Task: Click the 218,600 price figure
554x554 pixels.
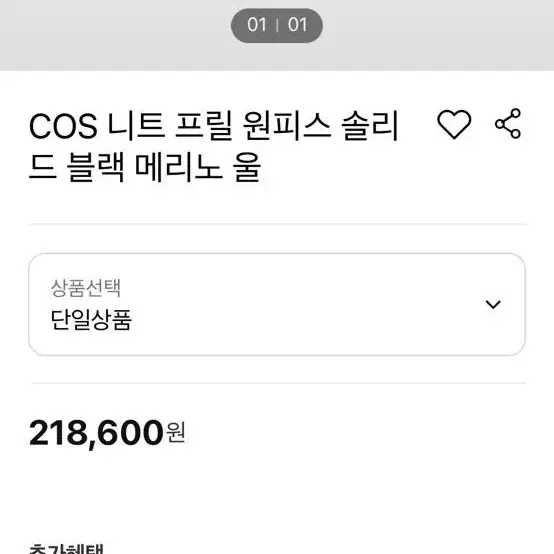Action: coord(96,433)
